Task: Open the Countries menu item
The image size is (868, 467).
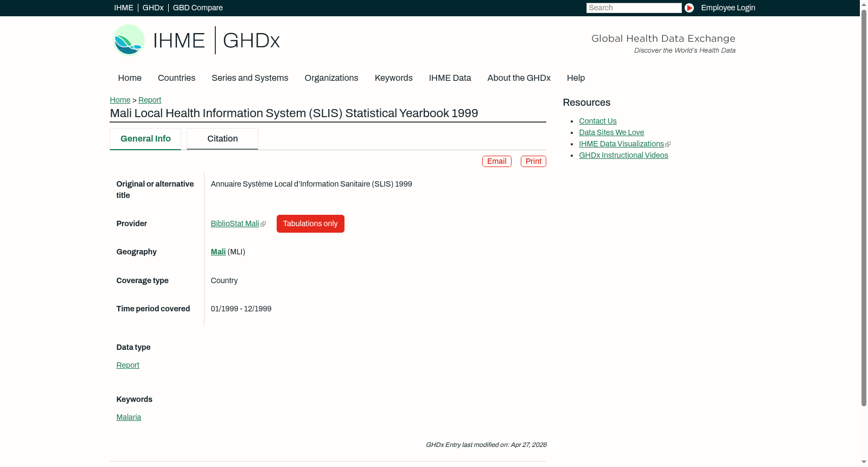Action: [176, 78]
